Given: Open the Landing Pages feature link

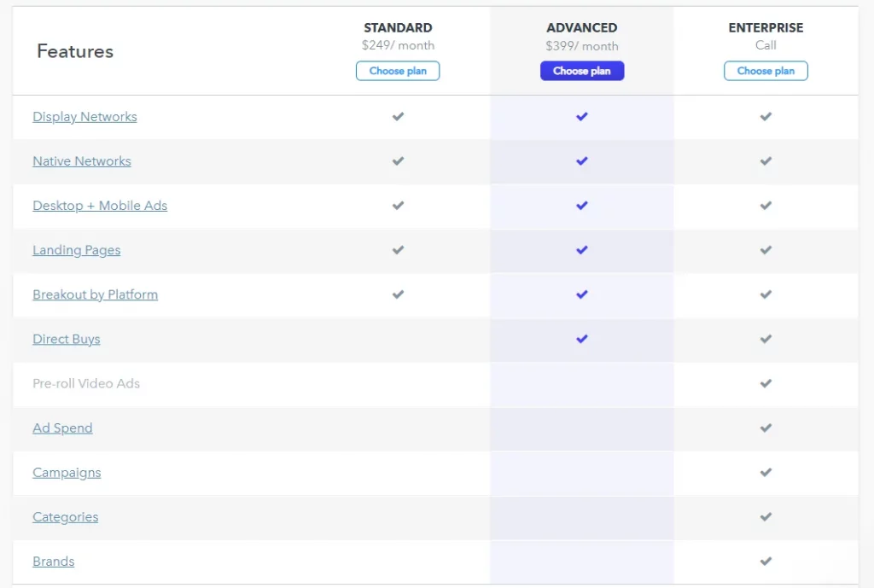Looking at the screenshot, I should (x=77, y=250).
